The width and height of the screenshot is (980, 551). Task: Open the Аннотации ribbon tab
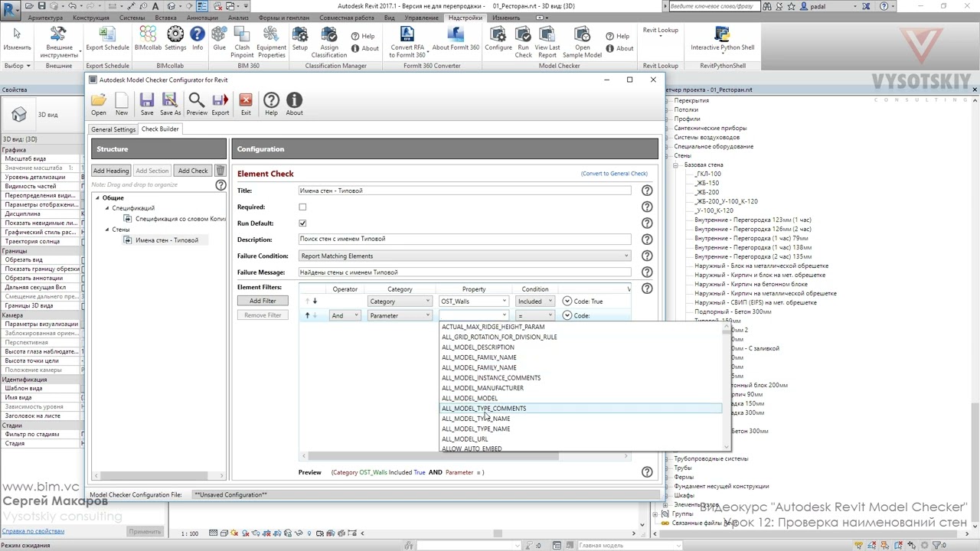[202, 18]
